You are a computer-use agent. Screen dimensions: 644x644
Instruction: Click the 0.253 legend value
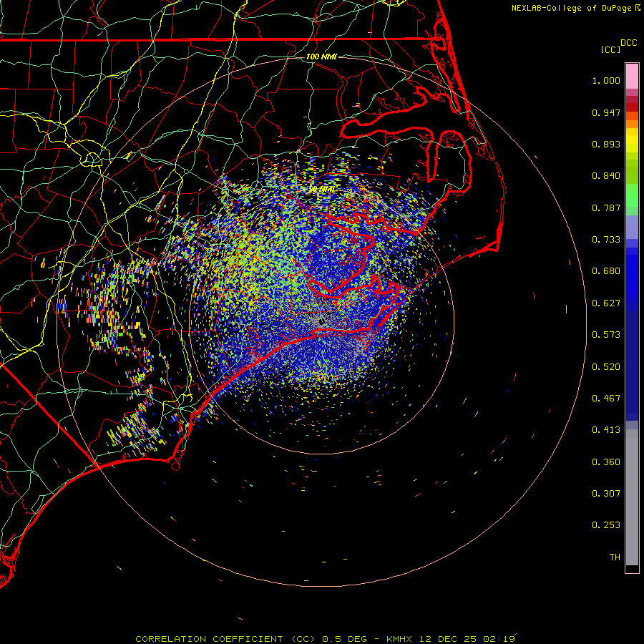[606, 525]
